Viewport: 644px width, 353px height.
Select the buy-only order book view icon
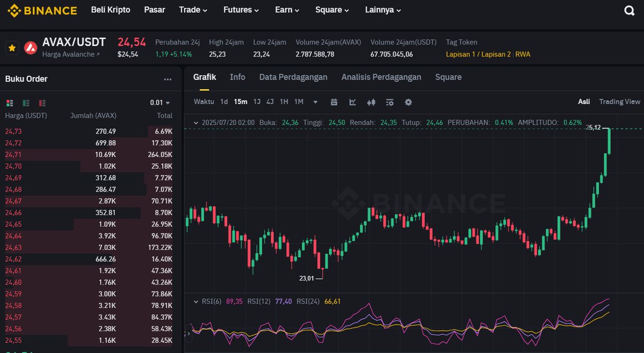(x=25, y=102)
